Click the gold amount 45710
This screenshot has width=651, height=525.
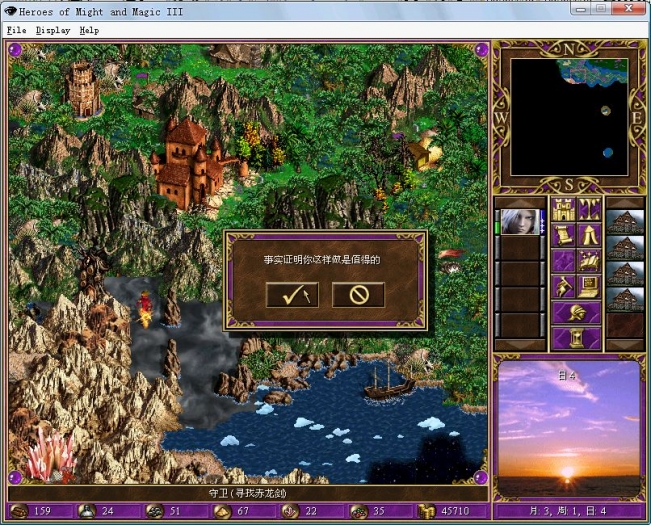click(x=455, y=511)
